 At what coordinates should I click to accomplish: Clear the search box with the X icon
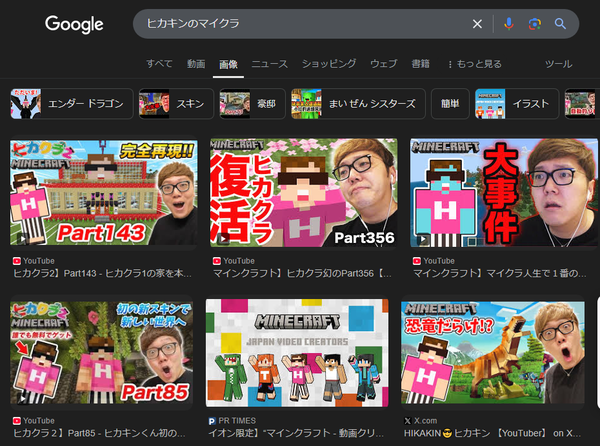[x=477, y=24]
